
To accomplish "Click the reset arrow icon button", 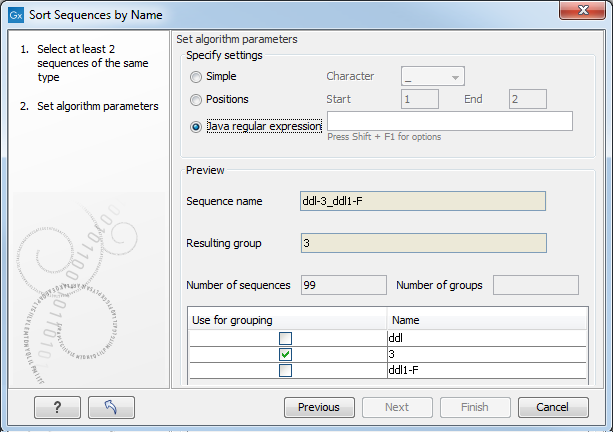I will (111, 407).
